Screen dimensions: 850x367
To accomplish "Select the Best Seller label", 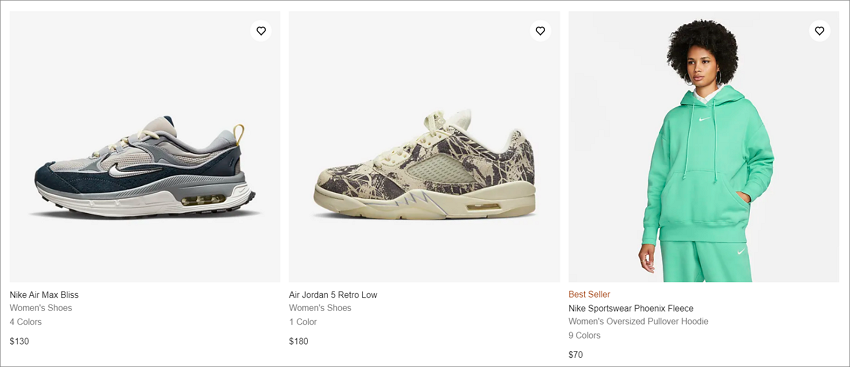I will (x=589, y=294).
